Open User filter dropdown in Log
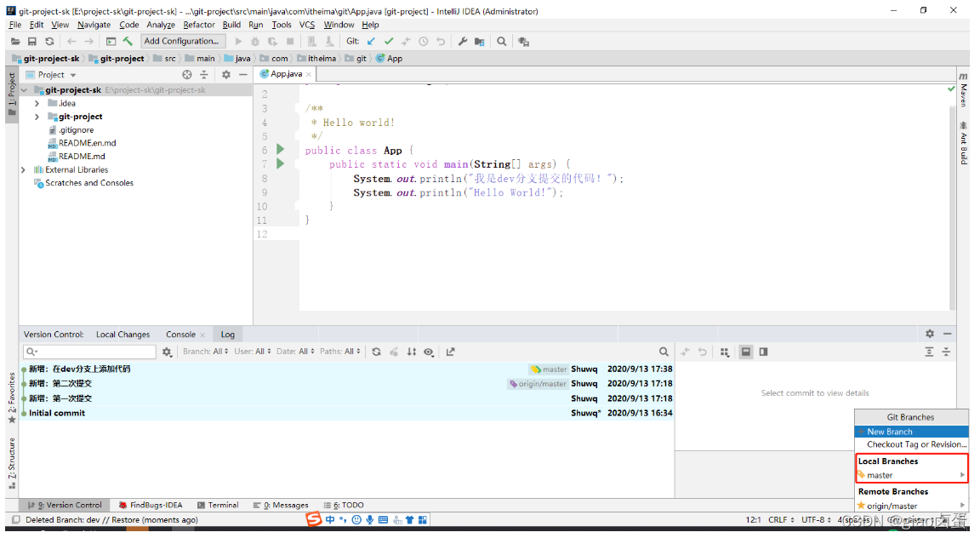This screenshot has height=538, width=980. 253,352
